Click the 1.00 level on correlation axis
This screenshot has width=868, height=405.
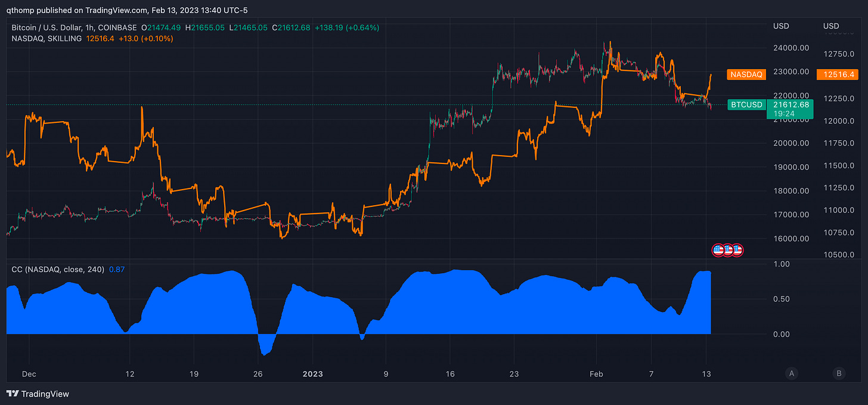pyautogui.click(x=781, y=264)
